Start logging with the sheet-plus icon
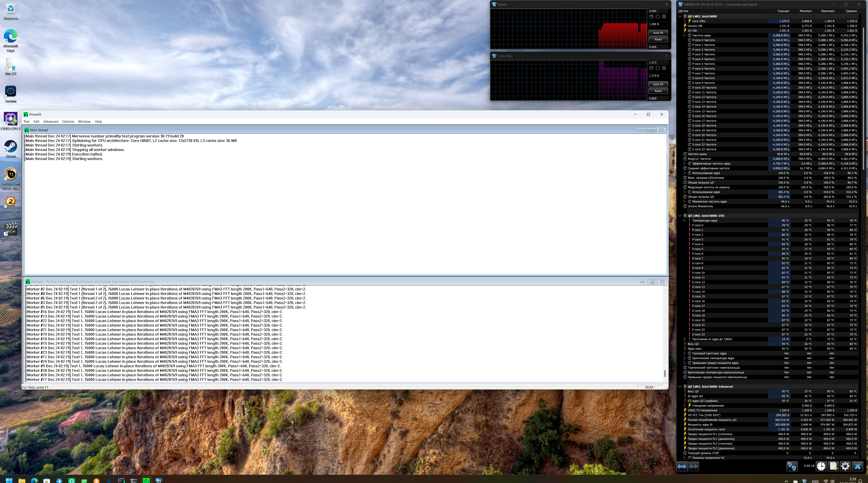Viewport: 868px width, 483px height. pyautogui.click(x=833, y=467)
